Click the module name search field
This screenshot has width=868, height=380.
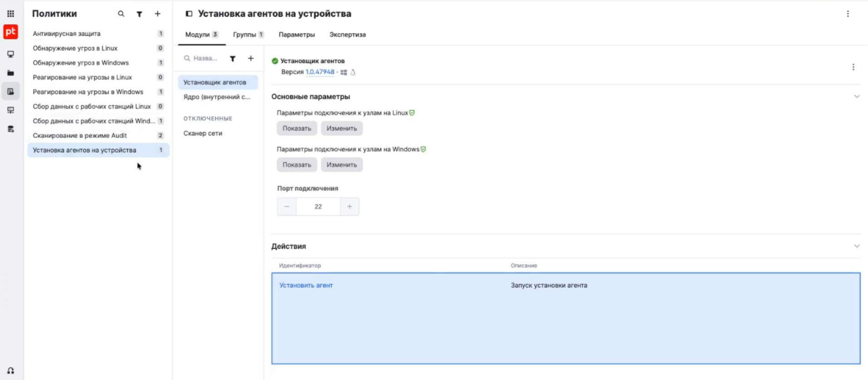(x=205, y=58)
